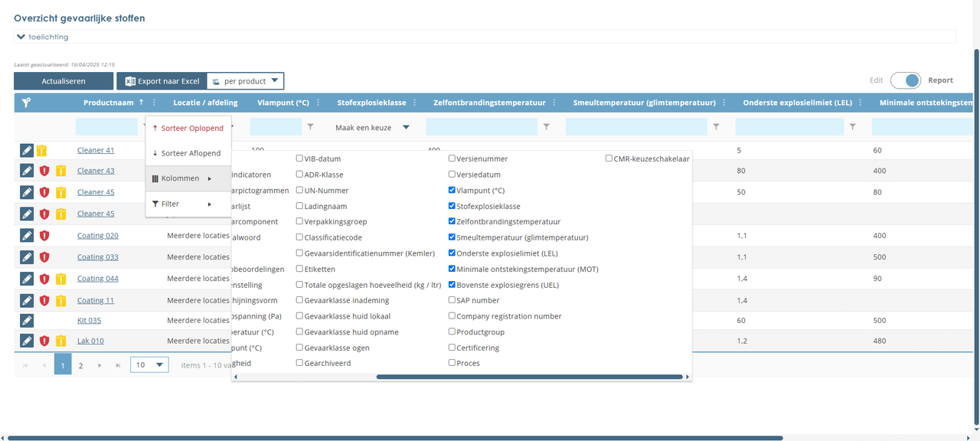The height and width of the screenshot is (441, 980).
Task: Enable the UN-Nummer column checkbox
Action: coord(300,191)
